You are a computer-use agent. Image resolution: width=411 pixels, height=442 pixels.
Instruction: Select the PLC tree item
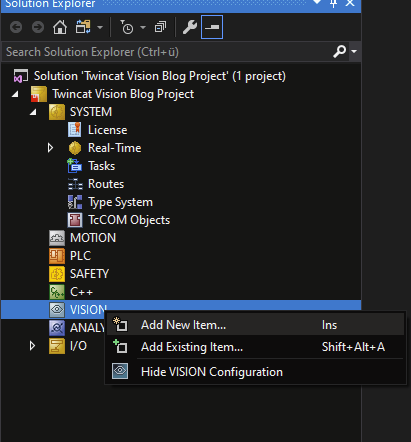click(x=80, y=256)
